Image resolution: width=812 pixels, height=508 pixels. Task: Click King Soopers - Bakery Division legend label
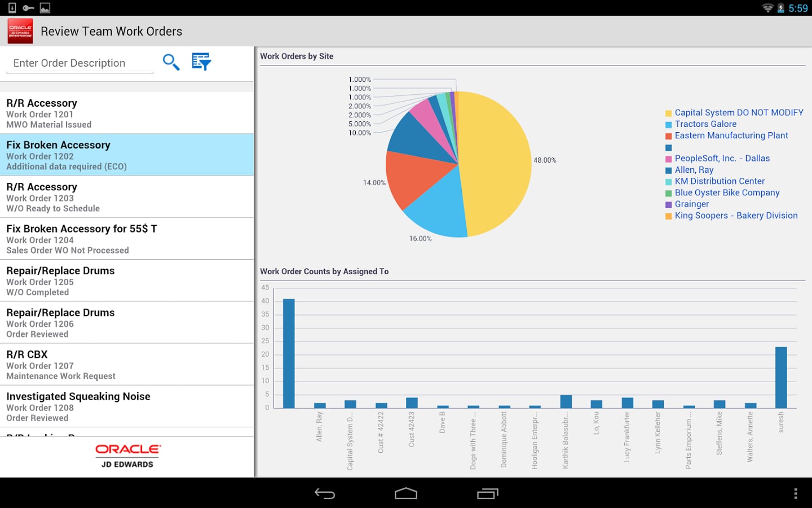(736, 216)
